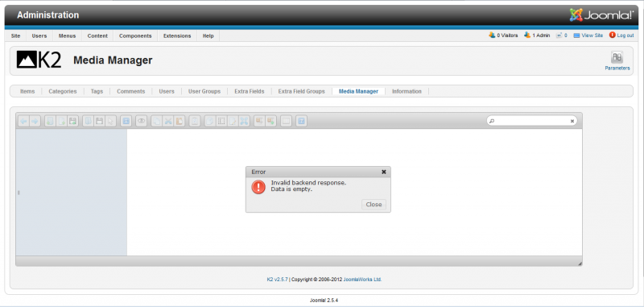The height and width of the screenshot is (307, 644).
Task: Click the Delete toolbar icon
Action: click(194, 121)
